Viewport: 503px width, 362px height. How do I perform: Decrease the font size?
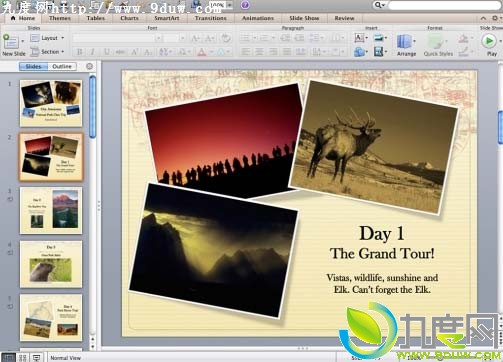point(209,38)
